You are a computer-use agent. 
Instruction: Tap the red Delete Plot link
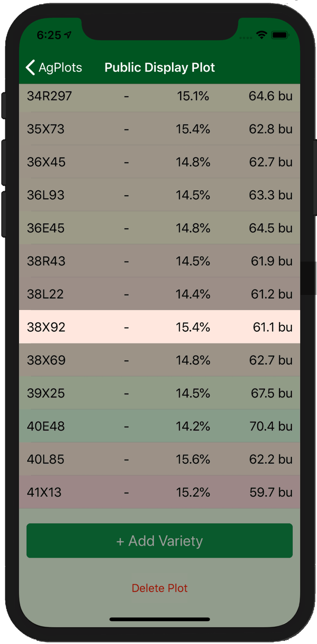click(160, 588)
